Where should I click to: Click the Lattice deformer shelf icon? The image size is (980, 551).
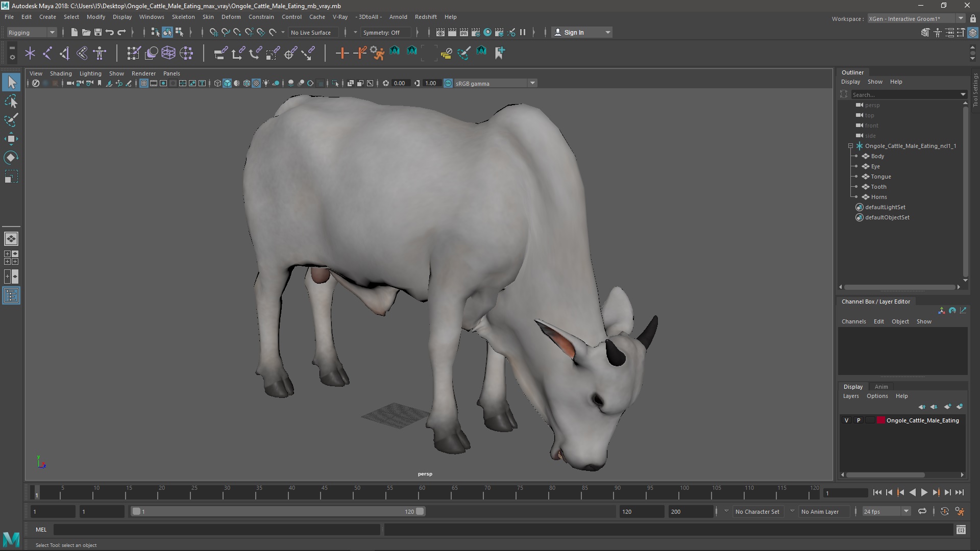point(168,53)
